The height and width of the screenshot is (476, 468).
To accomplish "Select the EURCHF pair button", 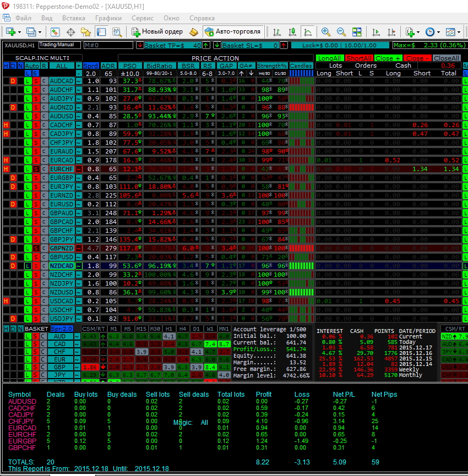I will (x=62, y=169).
